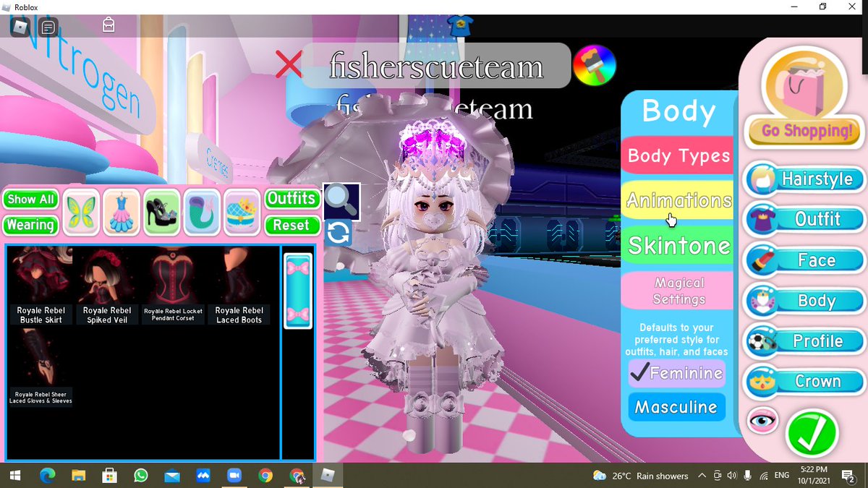Image resolution: width=868 pixels, height=488 pixels.
Task: Open the rainbow color wheel paintbrush
Action: point(594,67)
